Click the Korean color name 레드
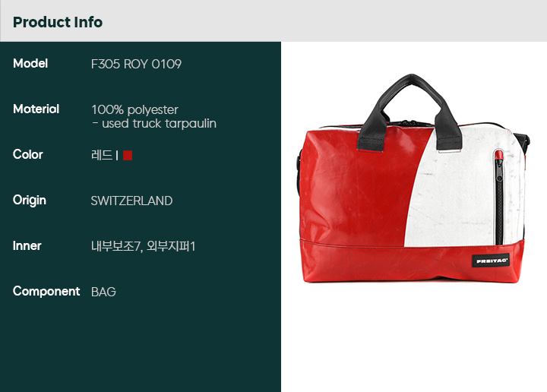 point(102,155)
